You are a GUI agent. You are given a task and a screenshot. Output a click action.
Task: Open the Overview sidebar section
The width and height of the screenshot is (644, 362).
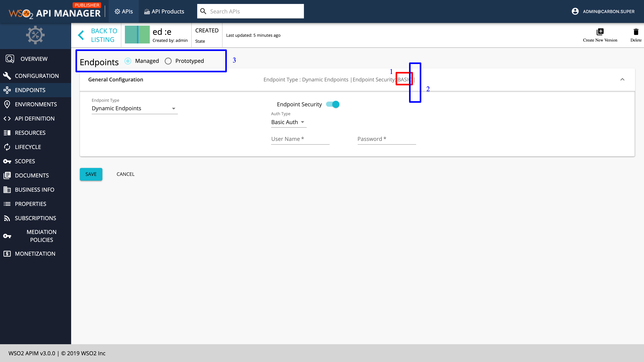click(x=9, y=58)
